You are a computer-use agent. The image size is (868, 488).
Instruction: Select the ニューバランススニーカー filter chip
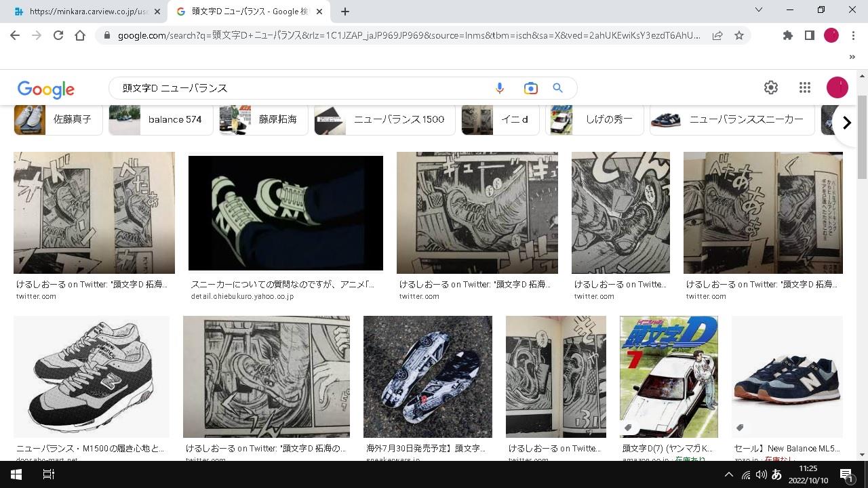click(x=732, y=119)
